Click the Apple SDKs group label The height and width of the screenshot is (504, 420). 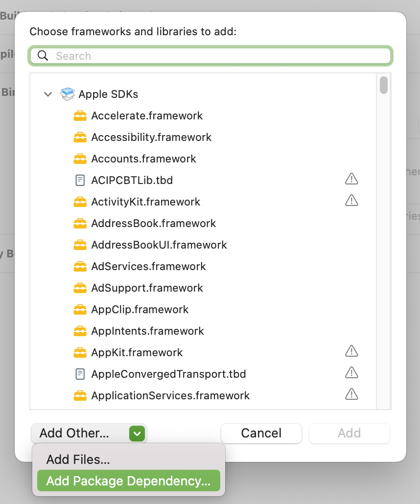[x=108, y=94]
